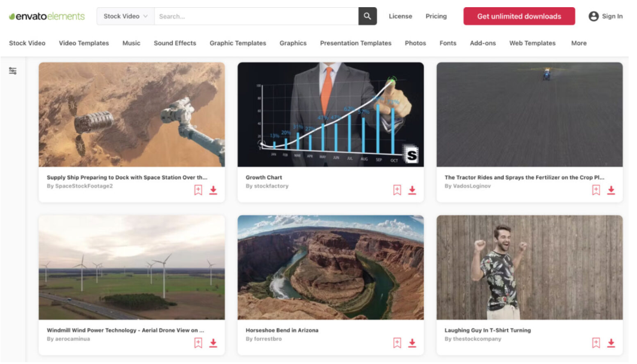Click Sign In at top right
Image resolution: width=637 pixels, height=364 pixels.
click(605, 16)
